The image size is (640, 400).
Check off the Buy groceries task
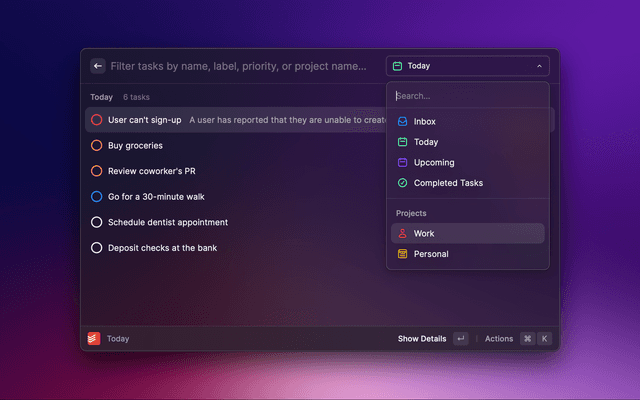click(96, 145)
